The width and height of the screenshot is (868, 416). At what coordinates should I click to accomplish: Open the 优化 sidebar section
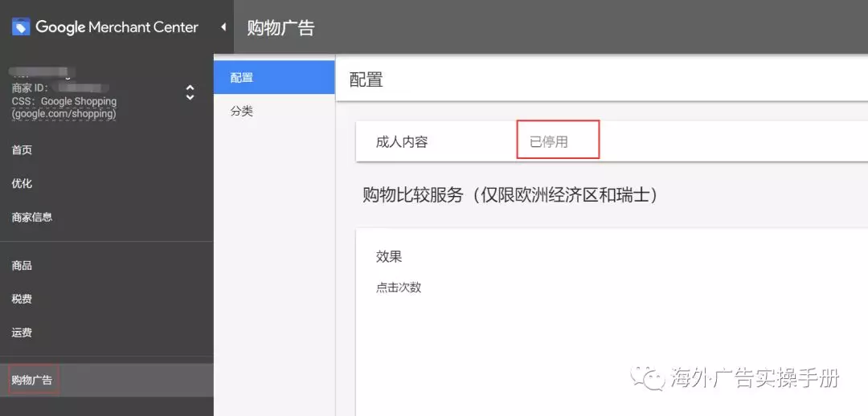click(x=22, y=184)
